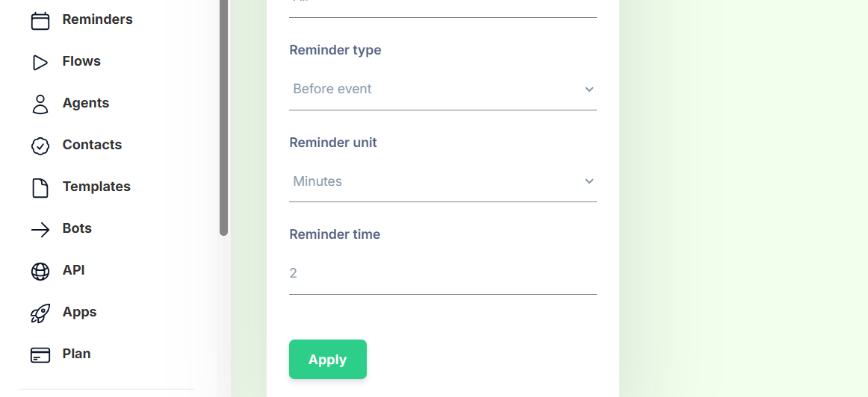Navigate to the Plan page label
The image size is (868, 397).
point(76,354)
